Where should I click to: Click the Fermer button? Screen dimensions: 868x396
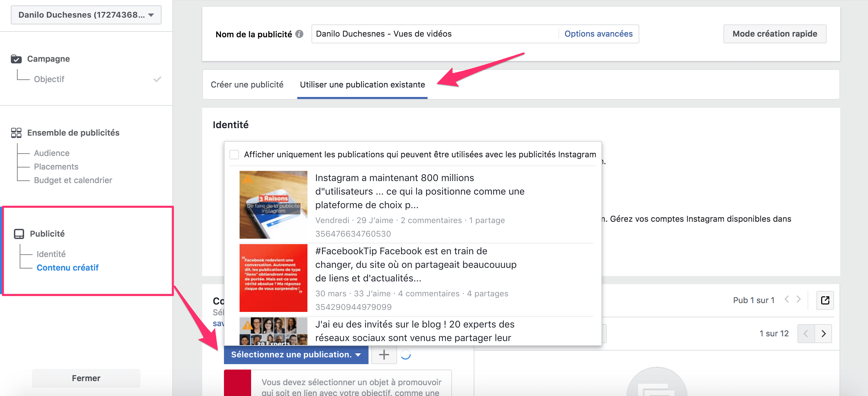(x=86, y=378)
